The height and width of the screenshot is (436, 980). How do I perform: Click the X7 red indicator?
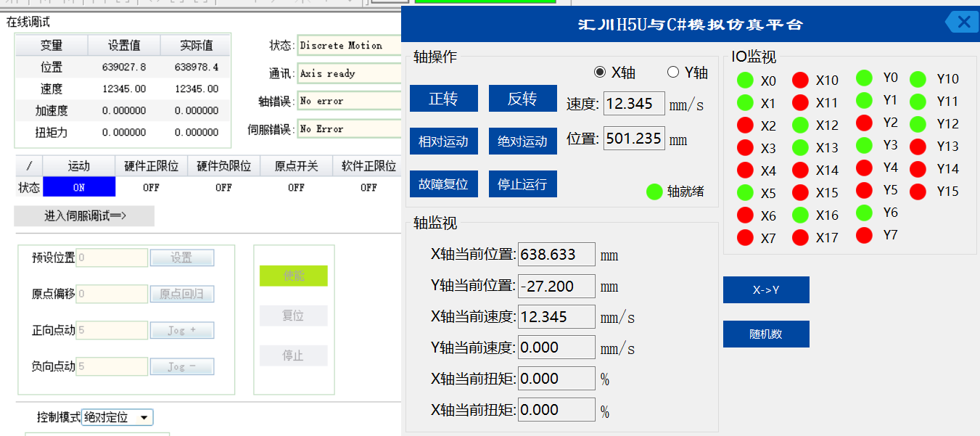click(745, 237)
